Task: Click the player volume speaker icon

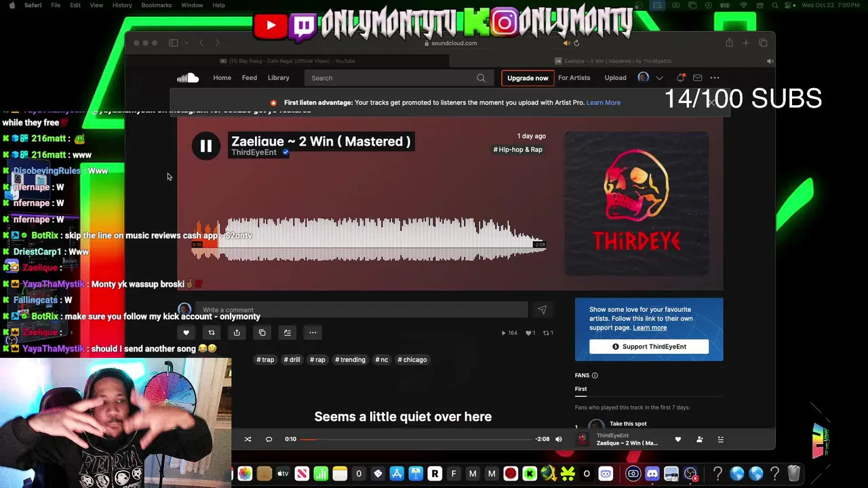Action: click(x=559, y=439)
